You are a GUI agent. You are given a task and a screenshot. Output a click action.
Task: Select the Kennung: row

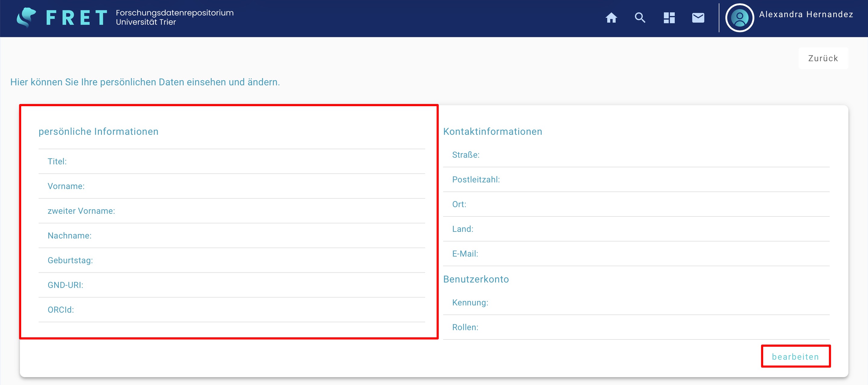pos(636,302)
